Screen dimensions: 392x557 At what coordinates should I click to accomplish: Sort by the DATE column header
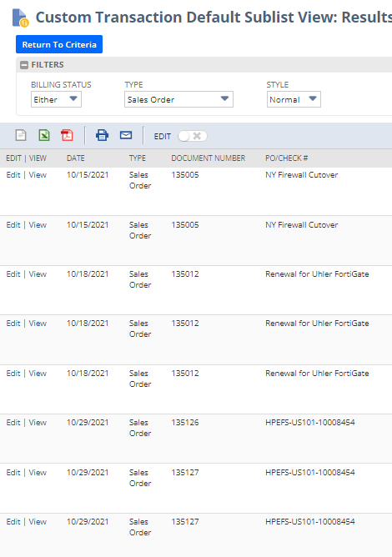coord(76,158)
